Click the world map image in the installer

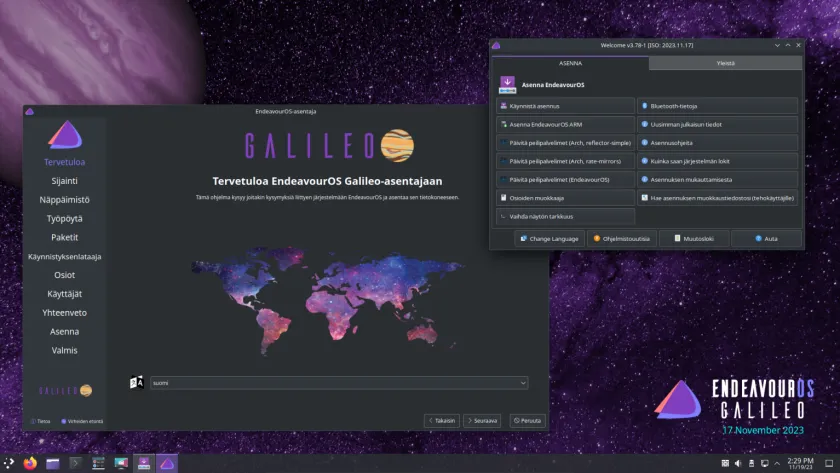click(x=327, y=302)
